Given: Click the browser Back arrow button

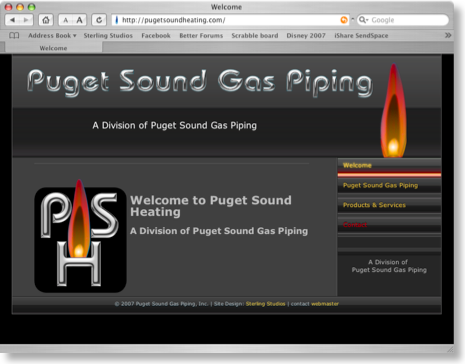Looking at the screenshot, I should [x=12, y=20].
